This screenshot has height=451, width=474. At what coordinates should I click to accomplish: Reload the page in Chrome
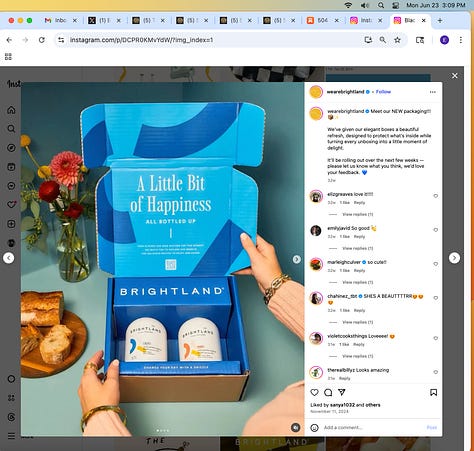click(x=42, y=40)
